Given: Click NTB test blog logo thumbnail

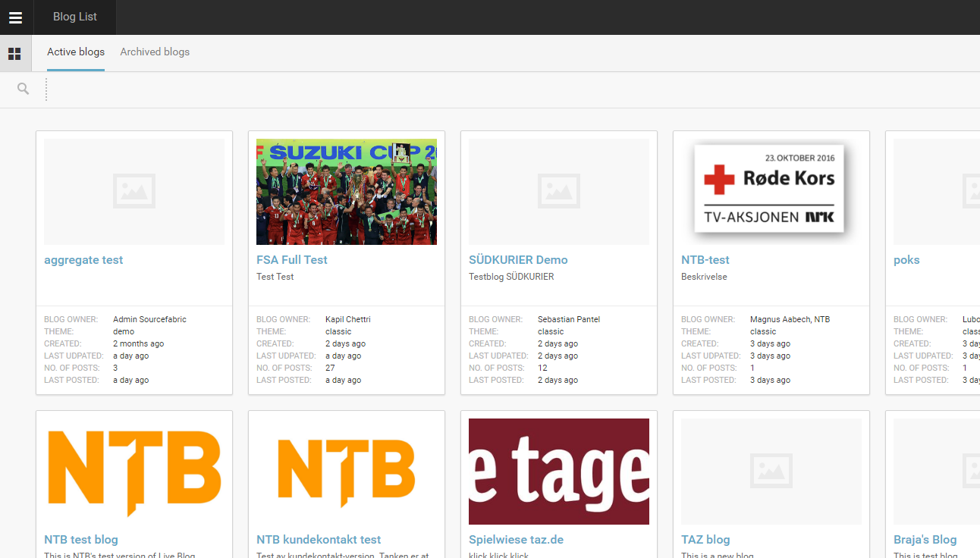Looking at the screenshot, I should [x=134, y=472].
